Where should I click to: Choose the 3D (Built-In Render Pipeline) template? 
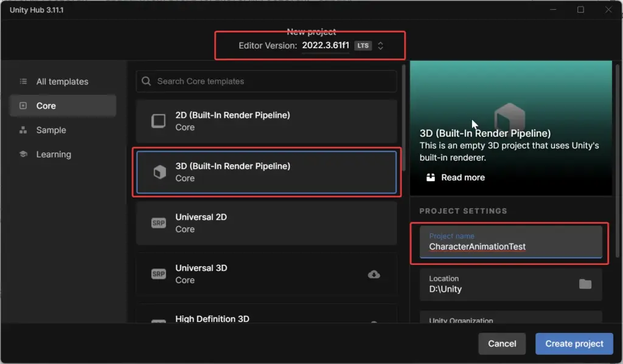pos(266,172)
